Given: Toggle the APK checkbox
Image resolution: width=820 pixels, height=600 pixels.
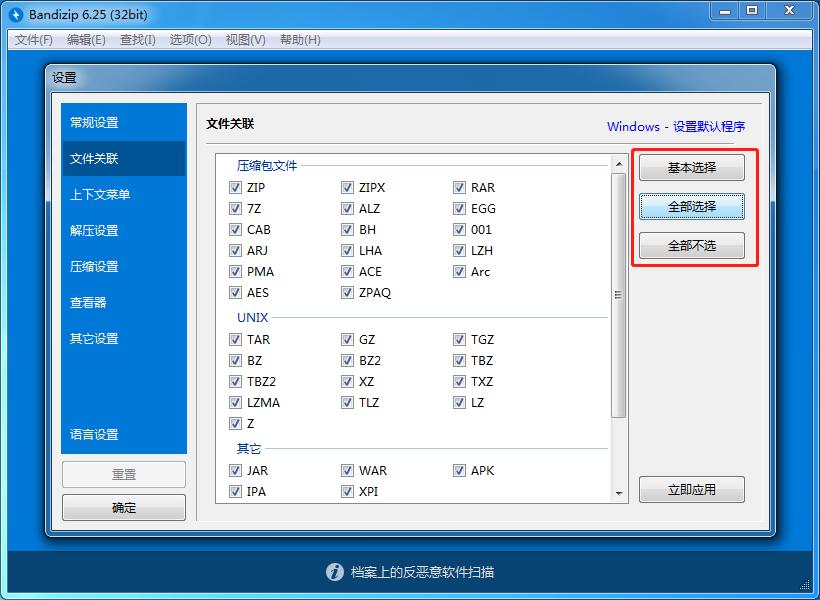Looking at the screenshot, I should [x=459, y=470].
